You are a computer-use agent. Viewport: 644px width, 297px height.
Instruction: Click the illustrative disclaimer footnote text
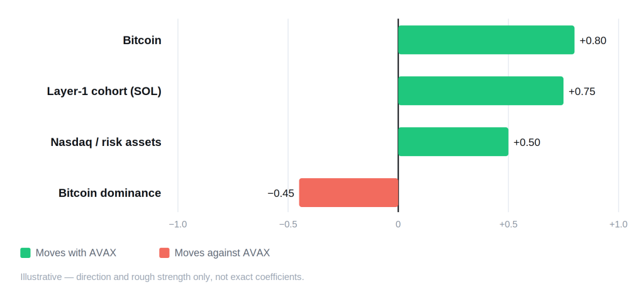click(x=162, y=277)
